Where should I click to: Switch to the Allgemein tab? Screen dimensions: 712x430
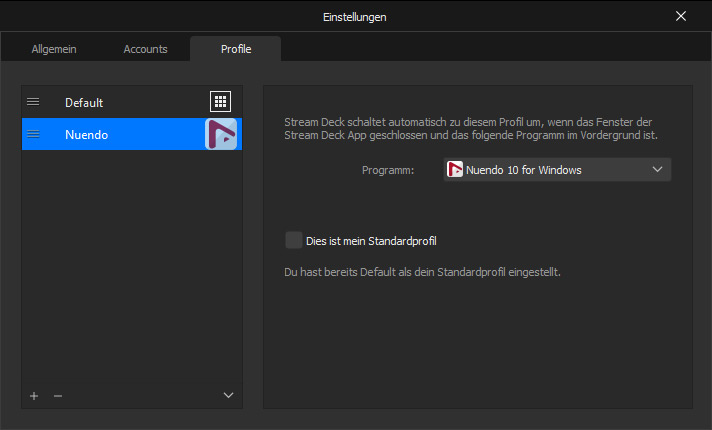[54, 48]
